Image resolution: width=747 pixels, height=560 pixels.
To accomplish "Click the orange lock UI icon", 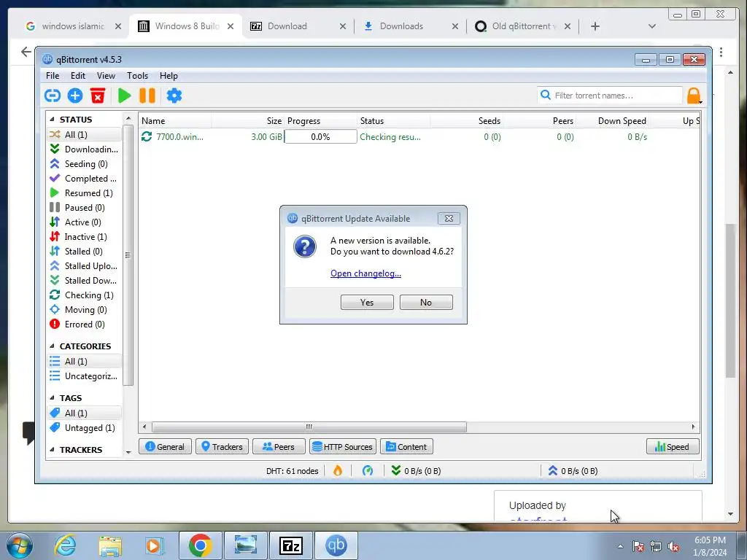I will tap(694, 96).
